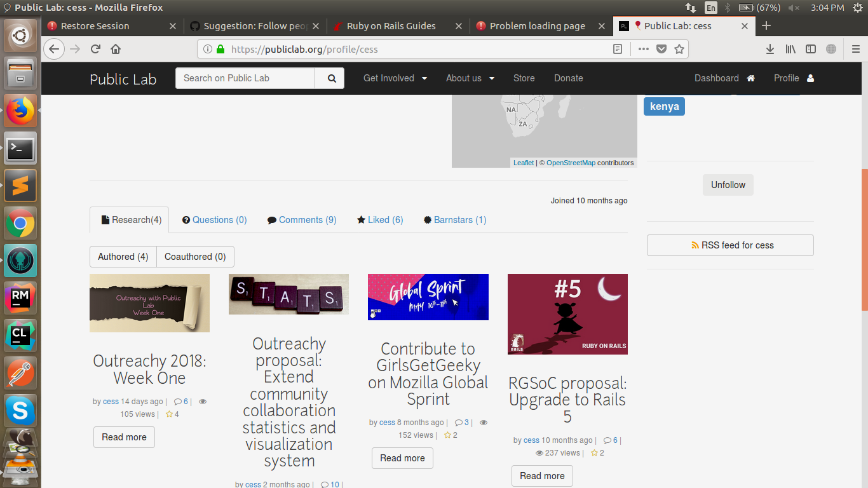This screenshot has width=868, height=488.
Task: Read more on Outreachy 2018: Week One
Action: (x=124, y=437)
